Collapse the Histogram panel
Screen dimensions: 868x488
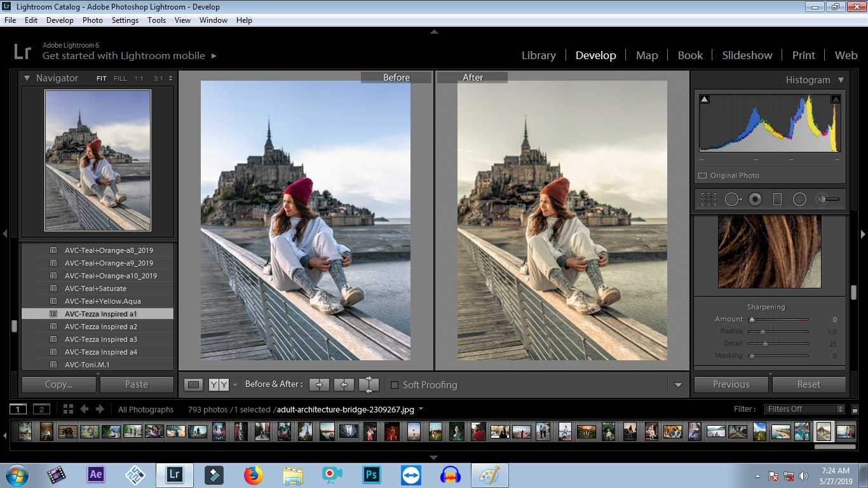click(841, 80)
